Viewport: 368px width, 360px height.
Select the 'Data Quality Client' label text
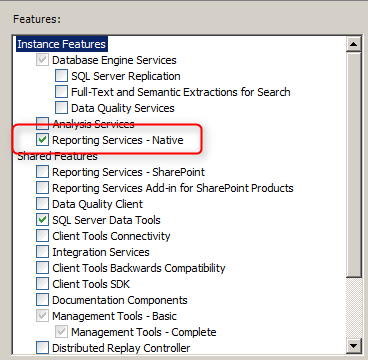(x=97, y=204)
